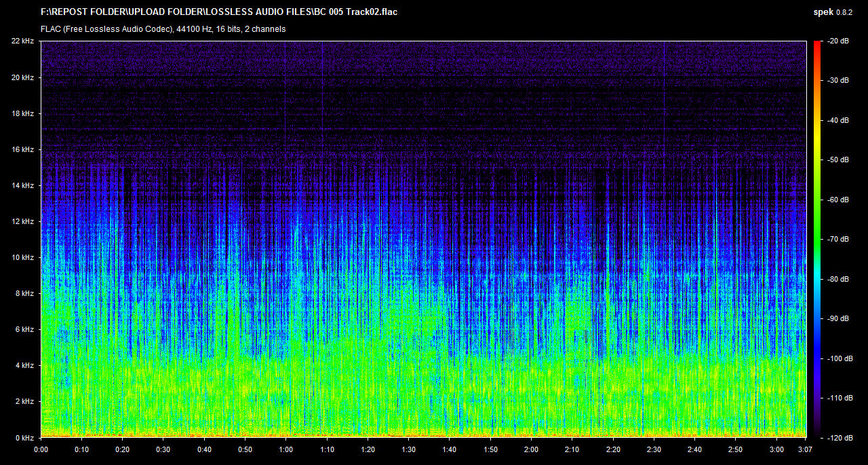The width and height of the screenshot is (868, 465).
Task: Select the 1:10 time marker label
Action: click(327, 449)
